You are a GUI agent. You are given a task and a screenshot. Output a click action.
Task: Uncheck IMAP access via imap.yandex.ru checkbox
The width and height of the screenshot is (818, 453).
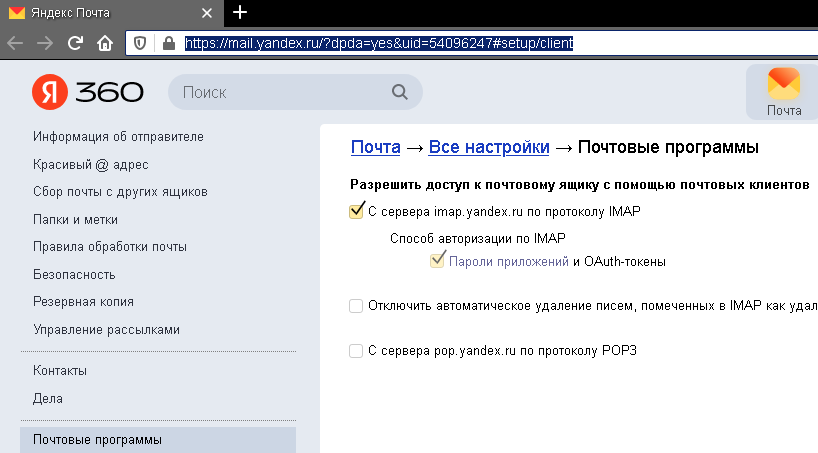coord(356,211)
